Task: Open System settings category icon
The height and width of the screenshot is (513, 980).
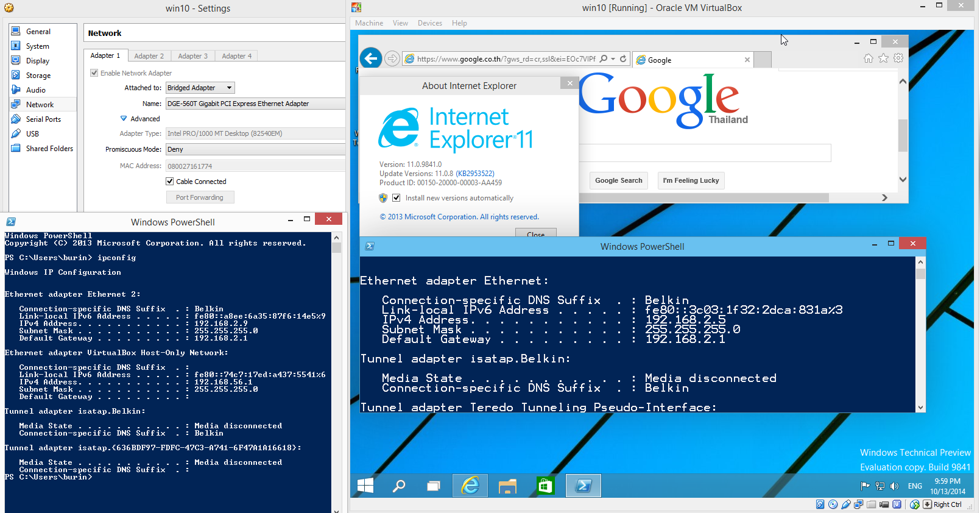Action: point(16,46)
